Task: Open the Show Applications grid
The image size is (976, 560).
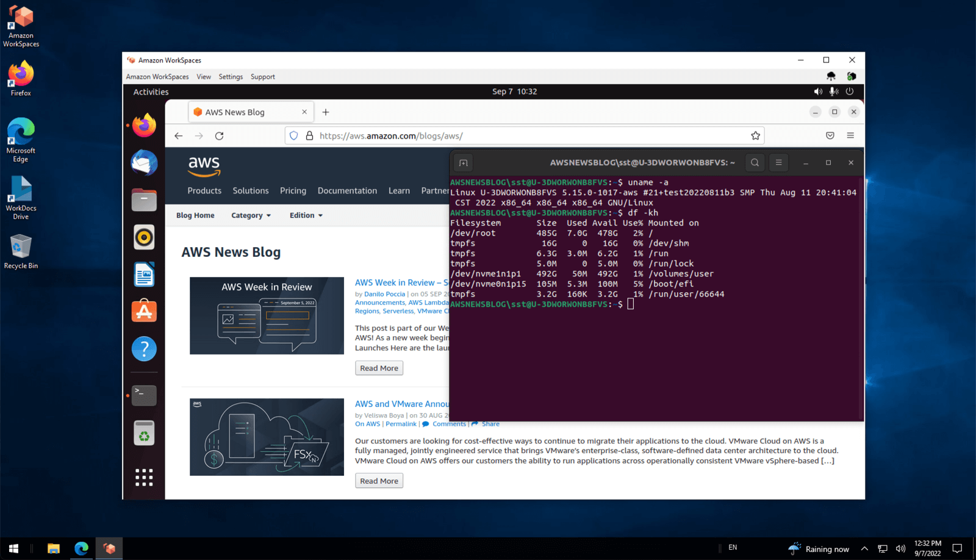Action: [x=144, y=478]
